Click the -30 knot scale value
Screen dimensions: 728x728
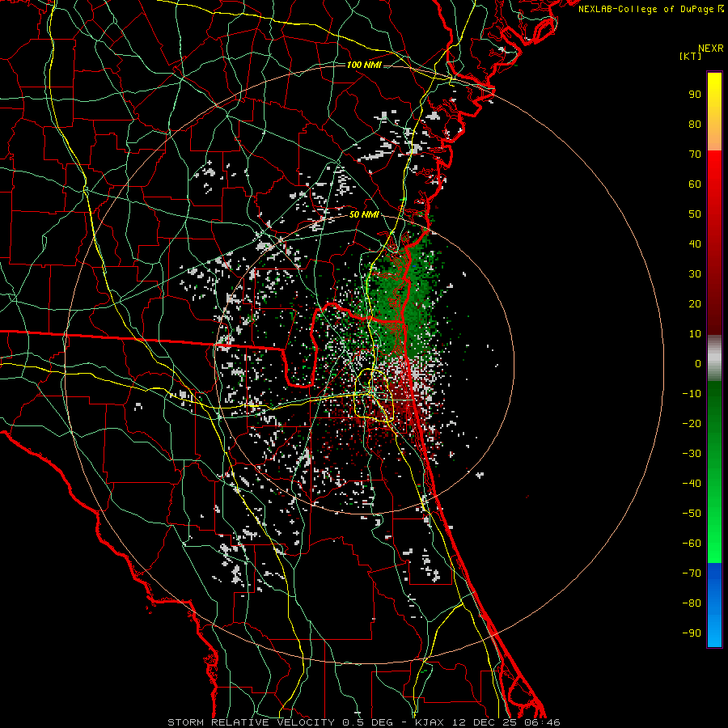click(x=692, y=454)
